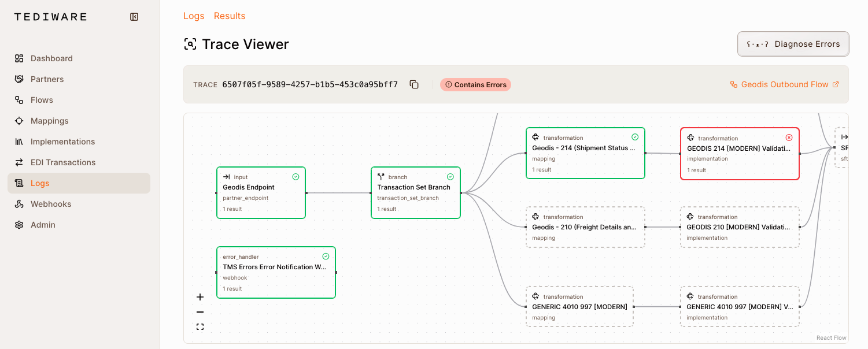This screenshot has width=868, height=349.
Task: Switch to the Results tab
Action: [x=229, y=16]
